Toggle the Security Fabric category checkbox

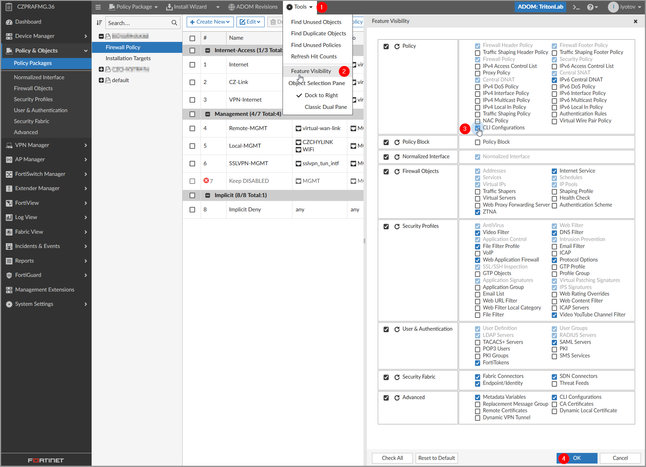coord(386,377)
